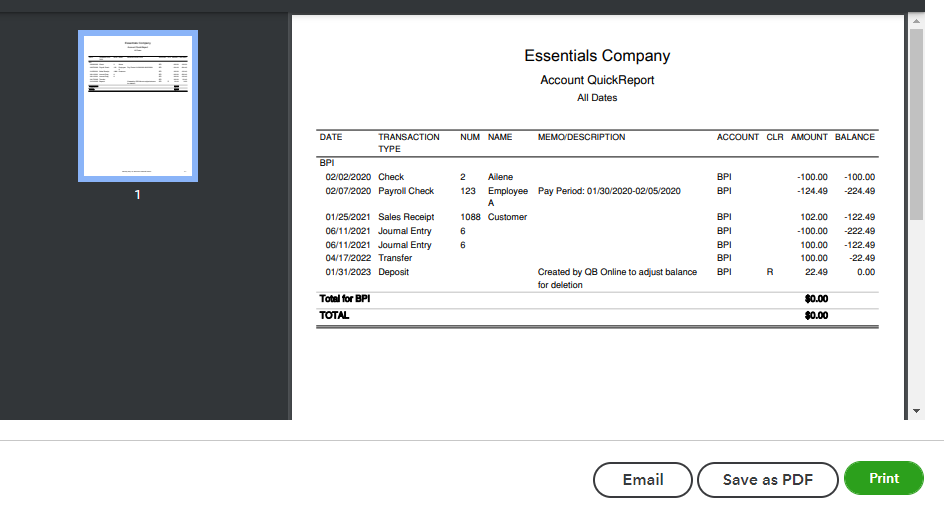Click the green Print button
Screen dimensions: 945x509
pos(884,478)
